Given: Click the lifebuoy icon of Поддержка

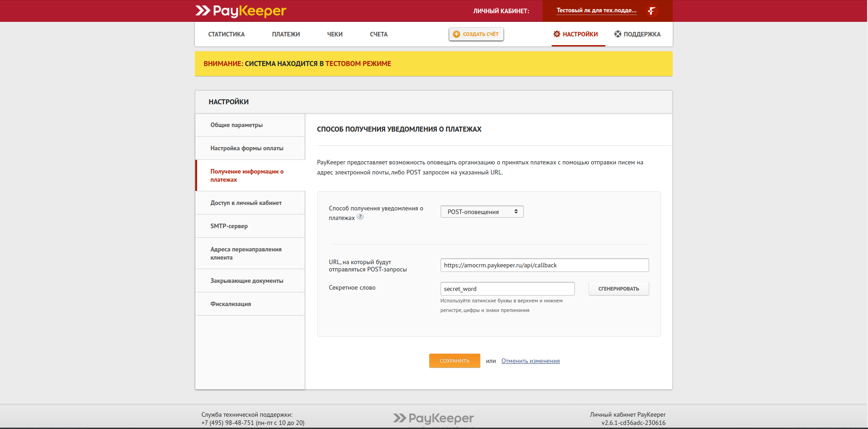Looking at the screenshot, I should click(618, 34).
